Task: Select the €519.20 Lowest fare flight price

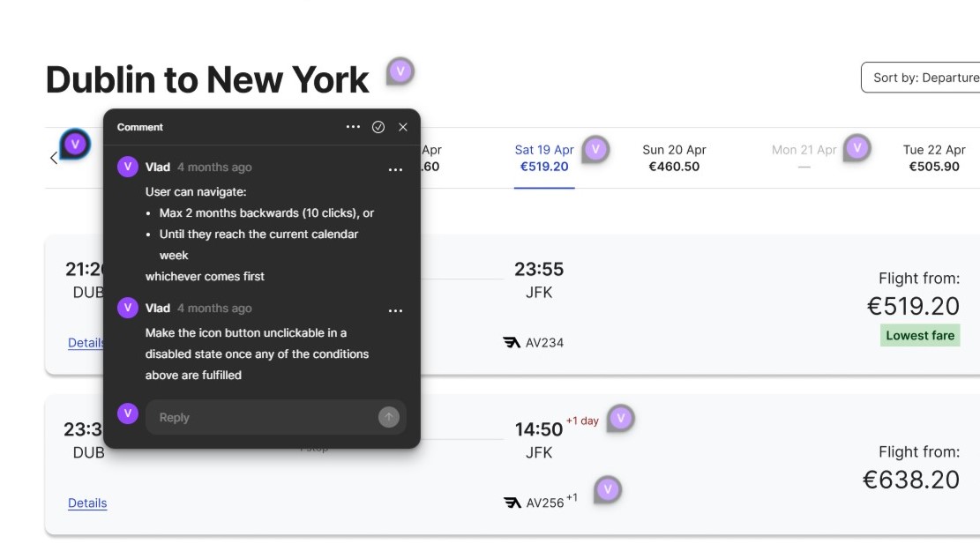Action: pos(912,306)
